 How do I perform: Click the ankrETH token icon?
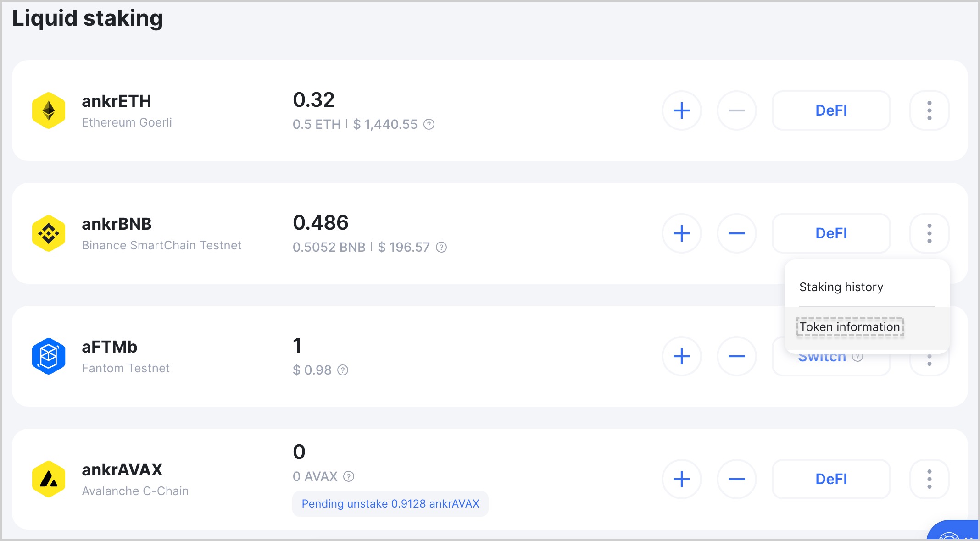(x=49, y=110)
